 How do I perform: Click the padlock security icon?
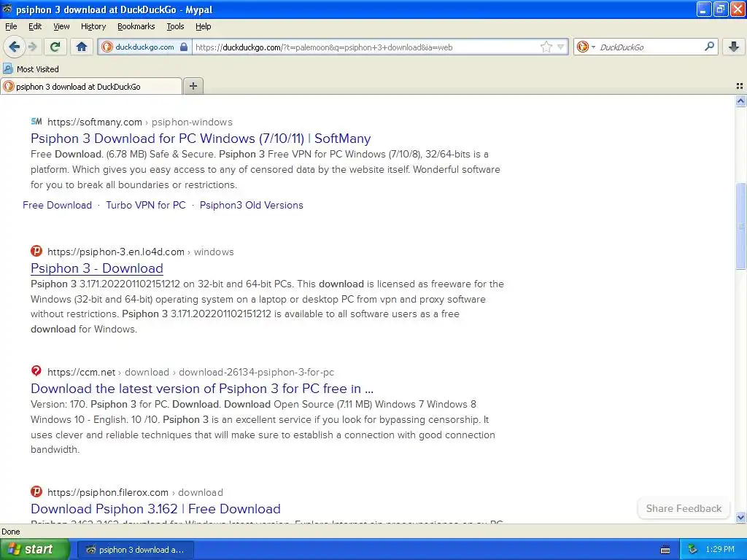[184, 47]
